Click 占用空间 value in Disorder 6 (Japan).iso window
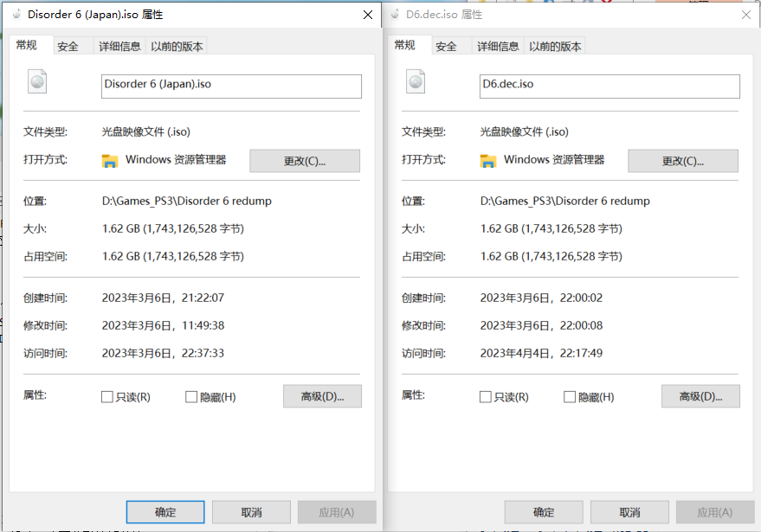The width and height of the screenshot is (761, 532). pyautogui.click(x=173, y=256)
